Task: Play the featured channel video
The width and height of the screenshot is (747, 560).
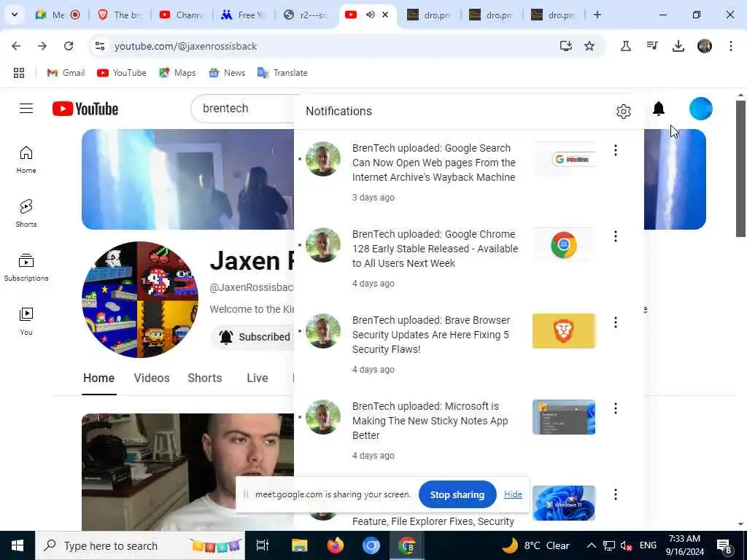Action: (x=187, y=472)
